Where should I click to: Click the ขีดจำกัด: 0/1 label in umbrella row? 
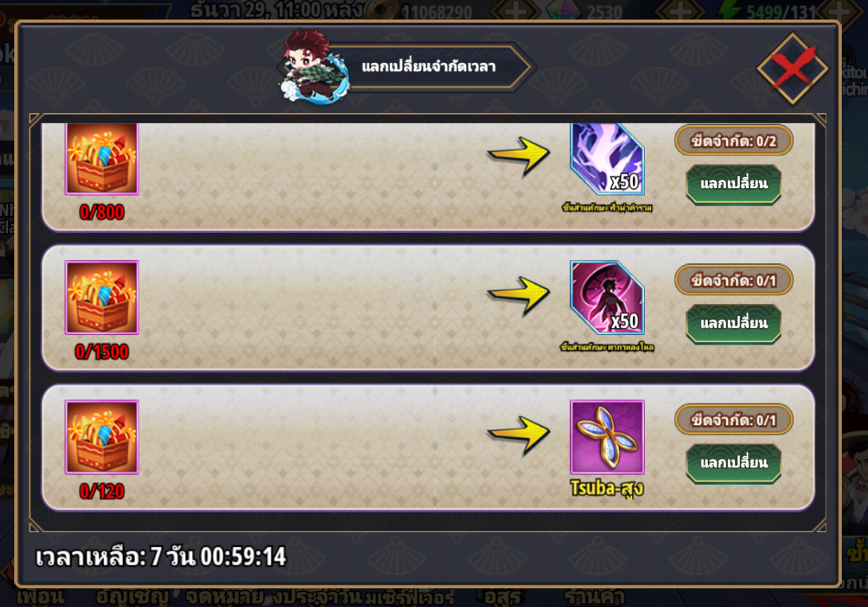[x=733, y=280]
